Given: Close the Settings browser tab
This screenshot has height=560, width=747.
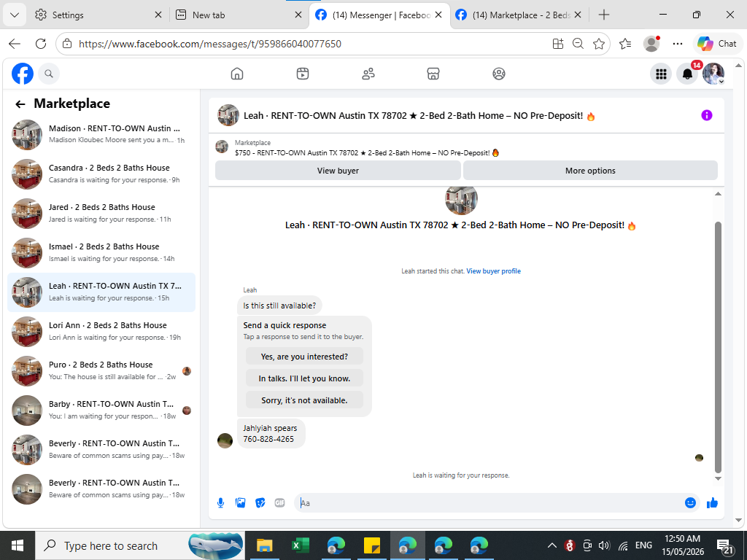Looking at the screenshot, I should point(158,15).
